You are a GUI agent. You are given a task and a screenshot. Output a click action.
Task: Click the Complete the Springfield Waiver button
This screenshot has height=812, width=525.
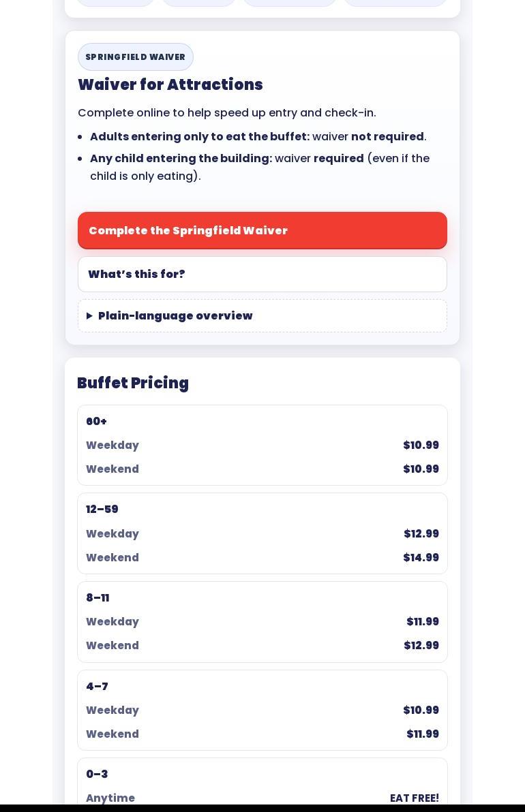point(262,230)
